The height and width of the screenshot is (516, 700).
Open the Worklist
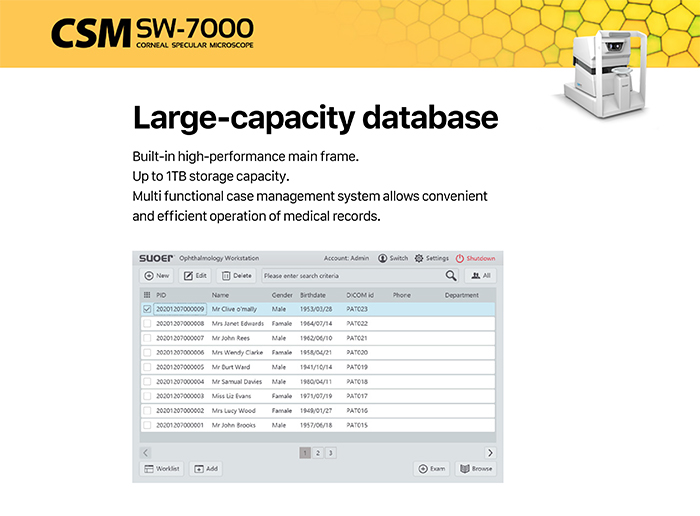[162, 468]
